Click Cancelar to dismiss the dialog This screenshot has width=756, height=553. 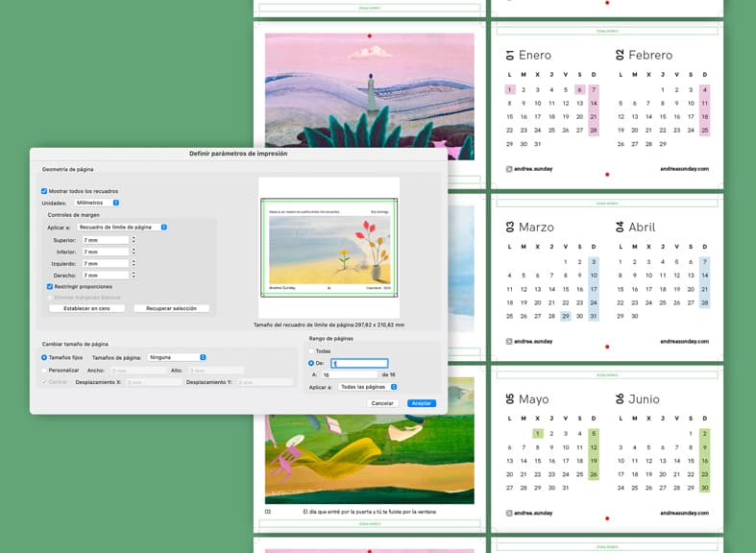tap(382, 403)
